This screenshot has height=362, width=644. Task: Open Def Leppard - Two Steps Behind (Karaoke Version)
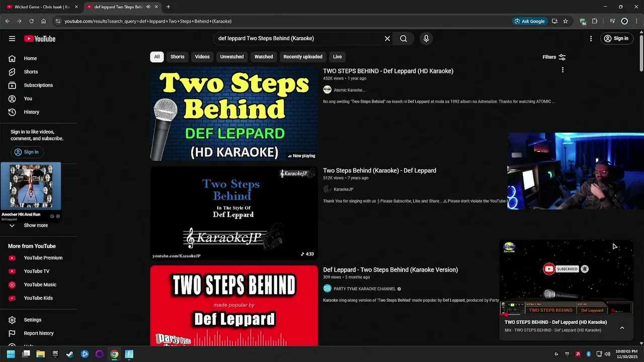[390, 270]
